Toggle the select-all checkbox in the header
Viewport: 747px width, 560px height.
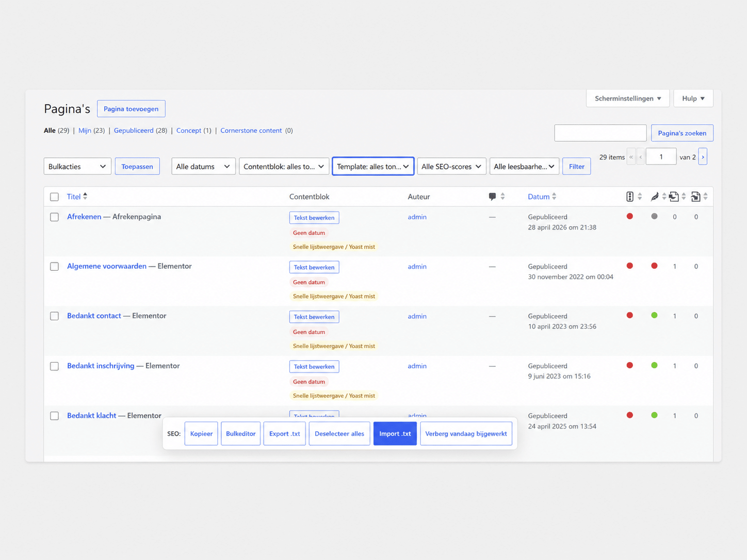click(x=54, y=197)
